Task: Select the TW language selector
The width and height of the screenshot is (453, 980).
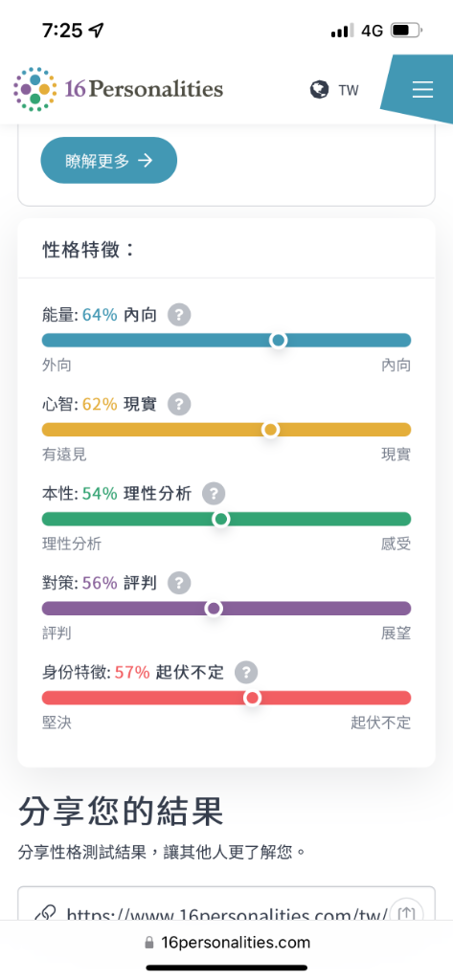Action: 349,91
